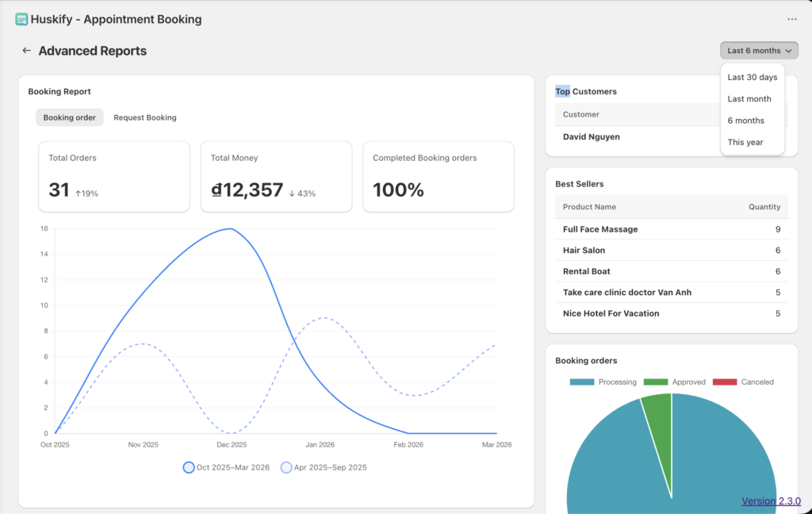Toggle the Apr 2025–Sep 2025 chart legend
Screen dimensions: 812x514
(324, 467)
